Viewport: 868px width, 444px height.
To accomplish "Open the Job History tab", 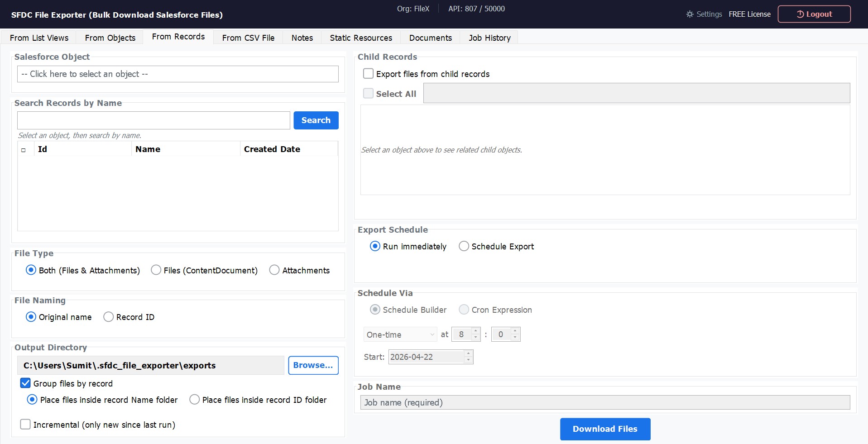I will [489, 38].
